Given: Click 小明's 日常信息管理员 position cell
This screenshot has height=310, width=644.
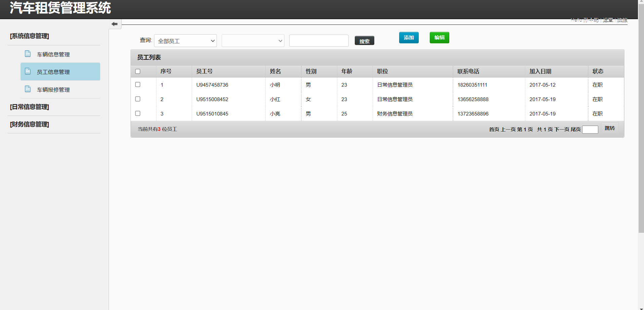Looking at the screenshot, I should [395, 85].
